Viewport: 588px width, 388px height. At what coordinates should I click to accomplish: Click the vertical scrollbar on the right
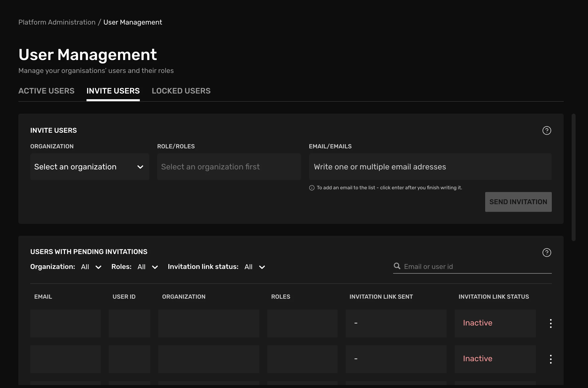574,177
